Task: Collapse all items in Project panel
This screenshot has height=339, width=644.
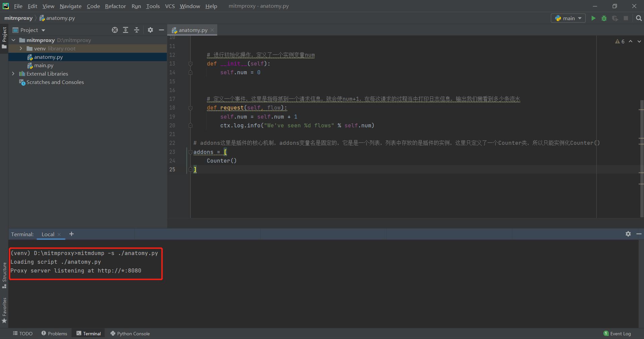Action: pyautogui.click(x=137, y=30)
